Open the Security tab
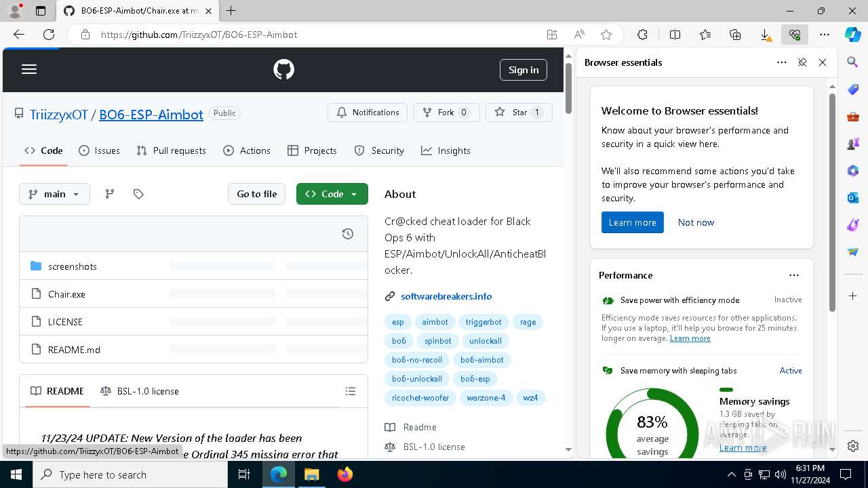 coord(379,150)
